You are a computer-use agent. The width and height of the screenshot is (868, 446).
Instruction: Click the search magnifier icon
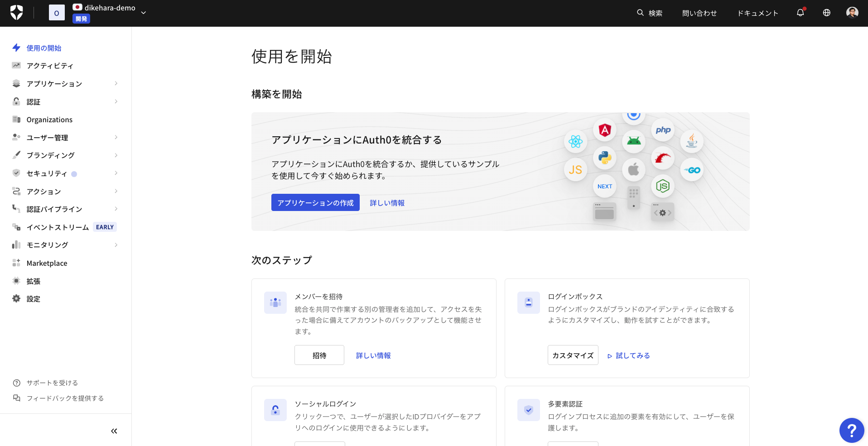point(640,13)
